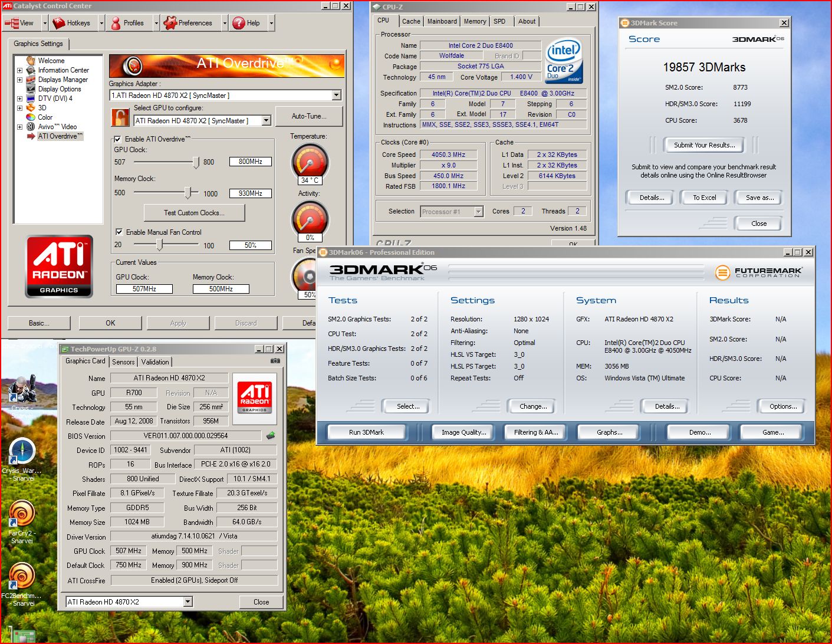Click Change settings button in 3DMark06

coord(533,406)
